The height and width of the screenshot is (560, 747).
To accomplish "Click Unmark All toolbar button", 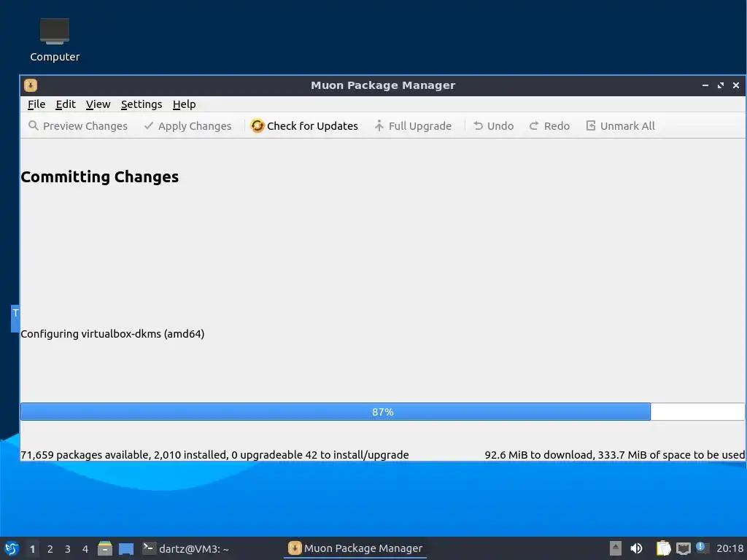I will pyautogui.click(x=620, y=125).
